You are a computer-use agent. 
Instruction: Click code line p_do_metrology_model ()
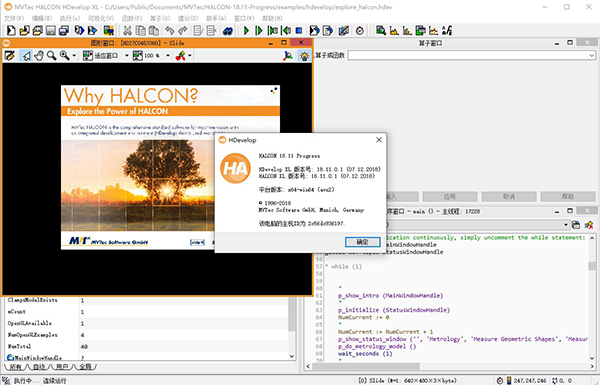click(x=377, y=346)
